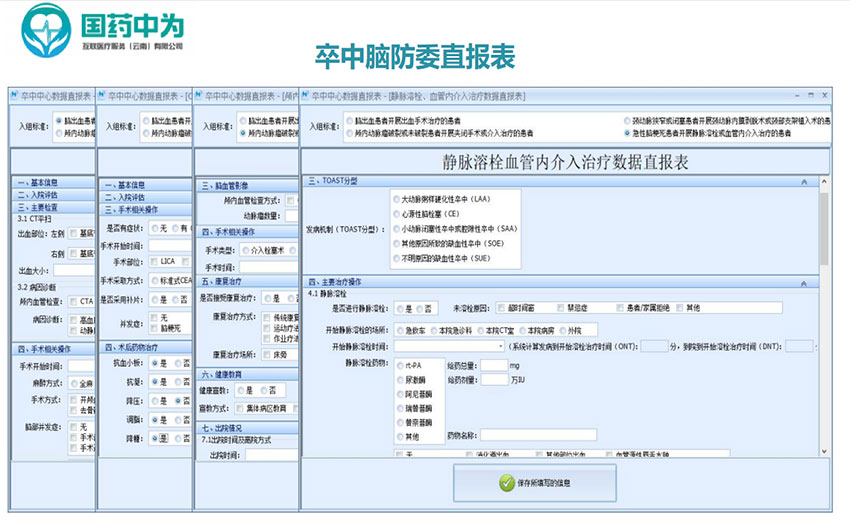The width and height of the screenshot is (850, 520).
Task: Click app icon of the first background window
Action: 15,95
